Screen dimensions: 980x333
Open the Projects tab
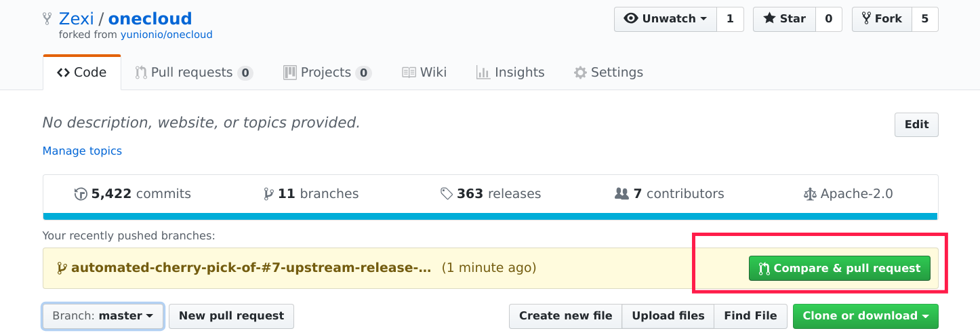pos(327,73)
